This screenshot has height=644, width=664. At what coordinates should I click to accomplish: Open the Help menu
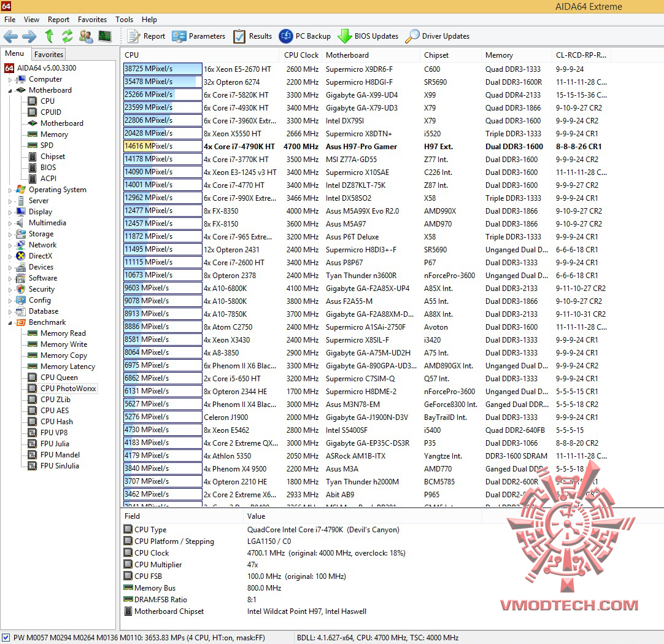[149, 20]
